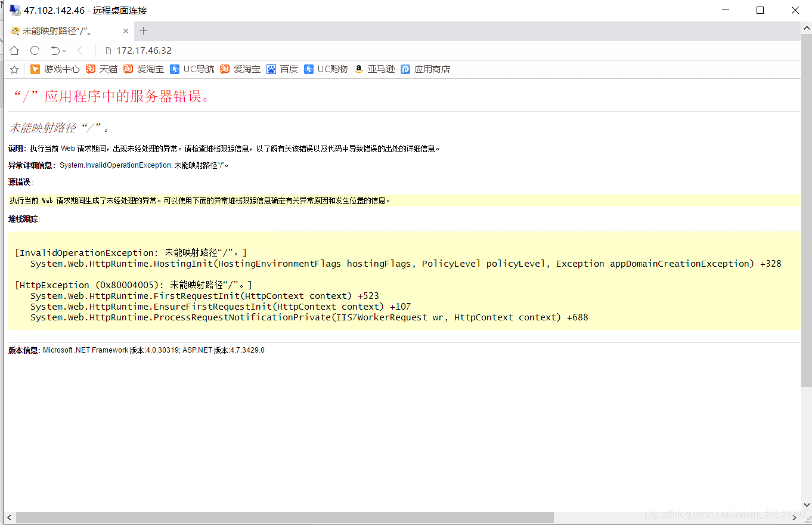
Task: Click the remote desktop connection title icon
Action: (x=14, y=10)
